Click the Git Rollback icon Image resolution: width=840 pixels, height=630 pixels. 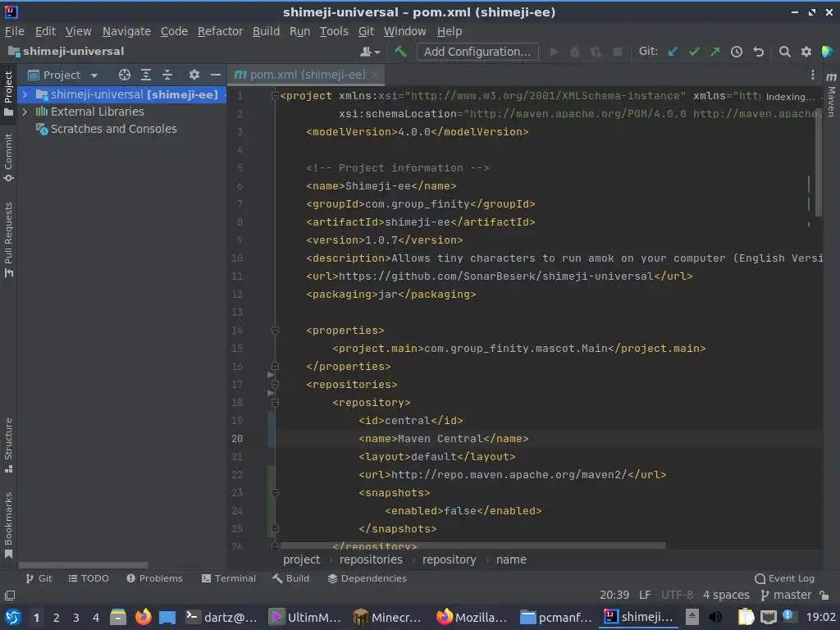[x=758, y=52]
